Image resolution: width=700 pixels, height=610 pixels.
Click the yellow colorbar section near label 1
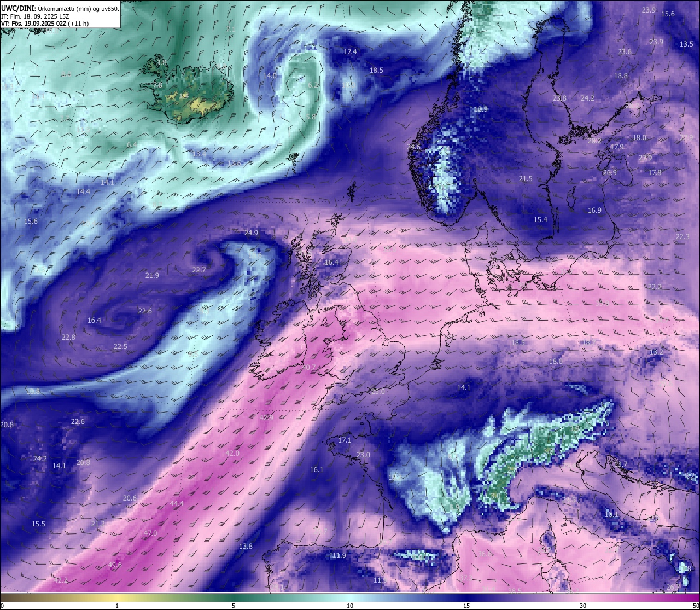tap(117, 597)
